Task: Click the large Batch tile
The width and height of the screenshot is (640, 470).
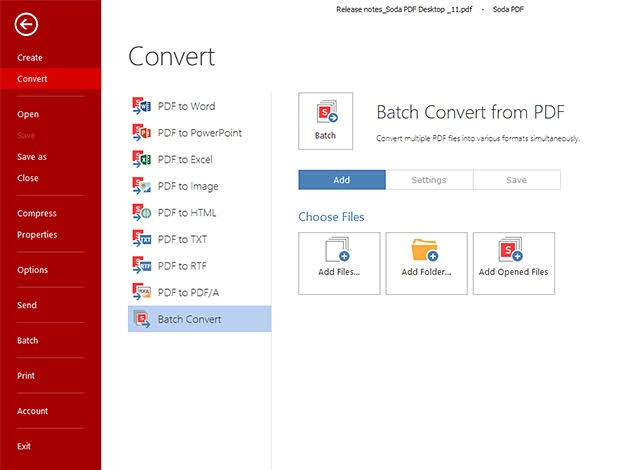Action: click(325, 121)
